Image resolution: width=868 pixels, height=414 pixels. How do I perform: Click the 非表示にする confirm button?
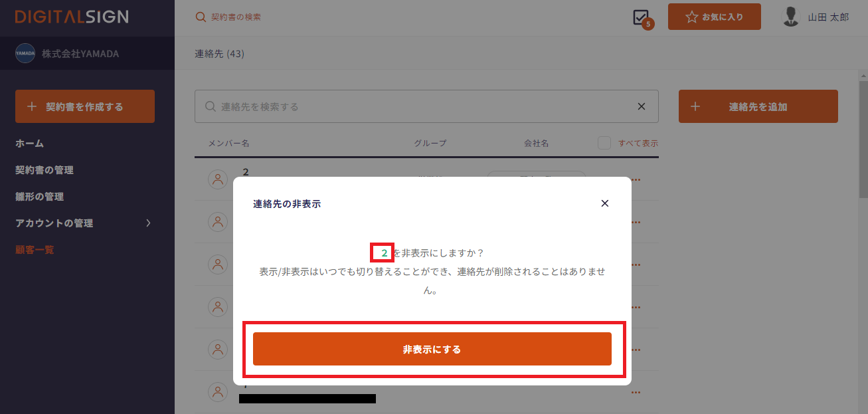pos(432,349)
